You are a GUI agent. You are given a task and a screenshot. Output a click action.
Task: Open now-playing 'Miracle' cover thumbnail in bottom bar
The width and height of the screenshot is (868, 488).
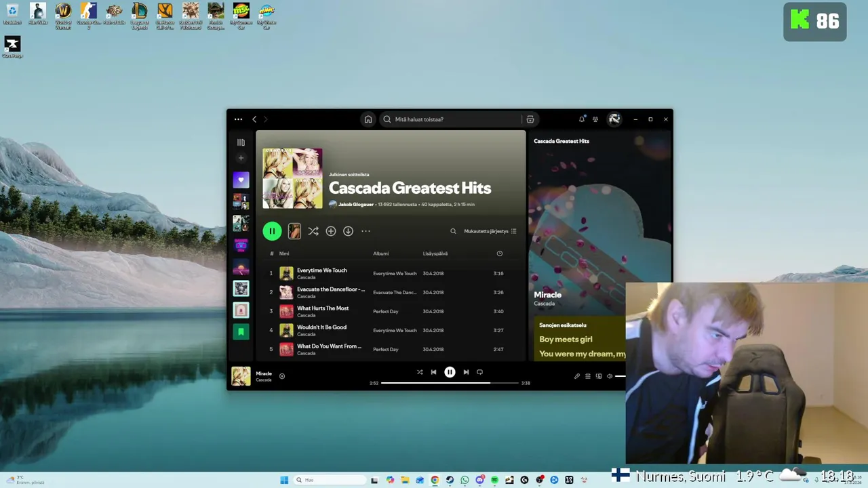click(x=241, y=376)
